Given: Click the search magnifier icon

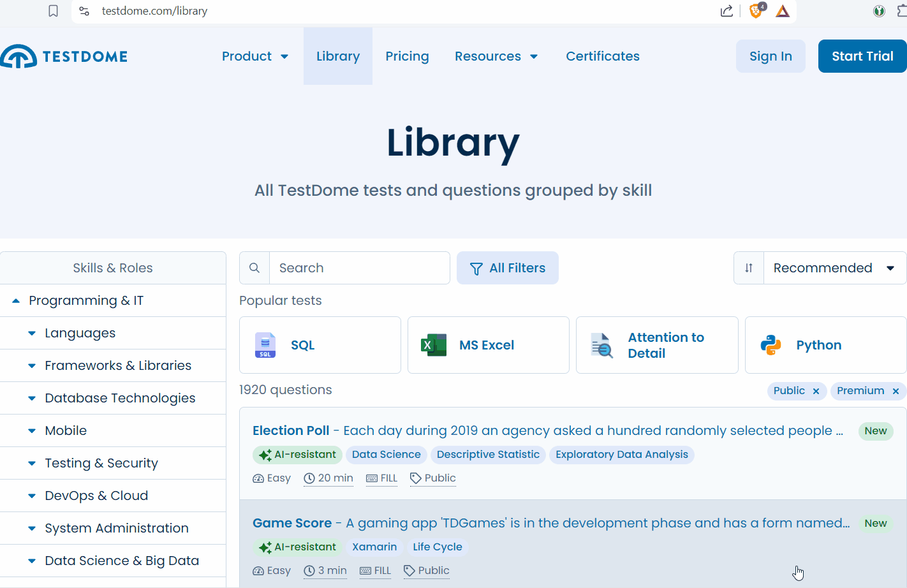Looking at the screenshot, I should tap(254, 268).
